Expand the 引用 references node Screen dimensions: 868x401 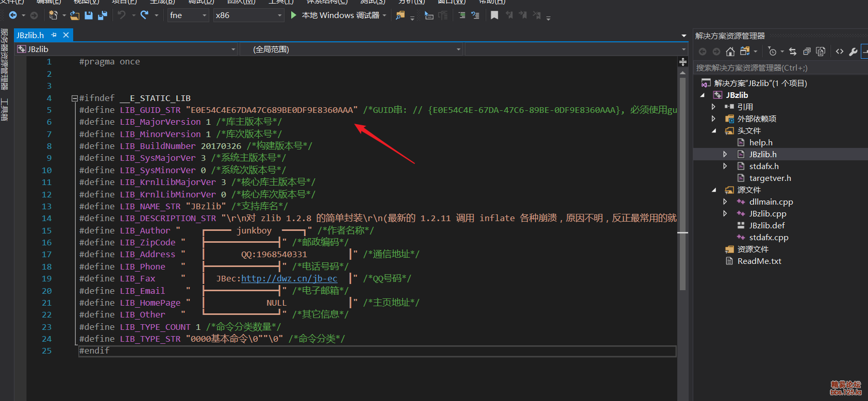713,107
